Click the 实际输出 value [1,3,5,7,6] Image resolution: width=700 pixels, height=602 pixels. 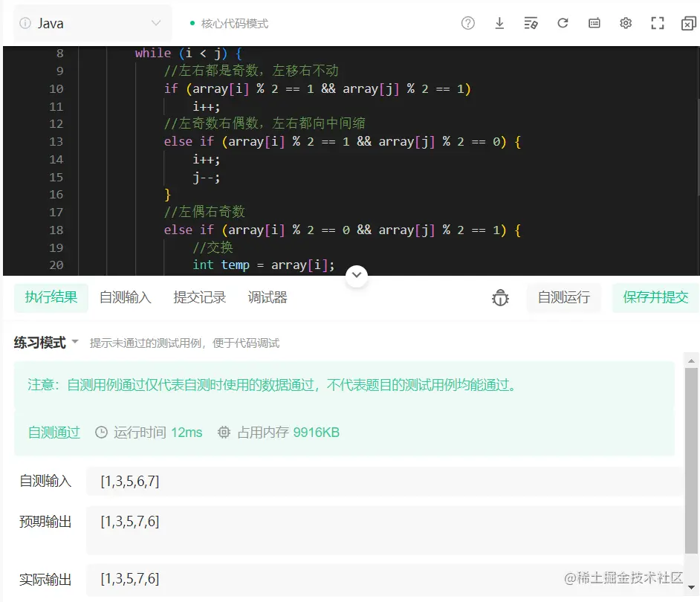pos(130,579)
